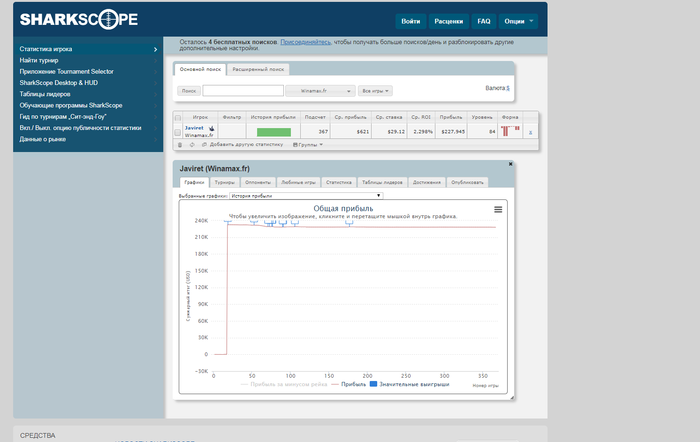Open 'Данные о рынке' sidebar item
Screen dimensions: 700x442
88,139
